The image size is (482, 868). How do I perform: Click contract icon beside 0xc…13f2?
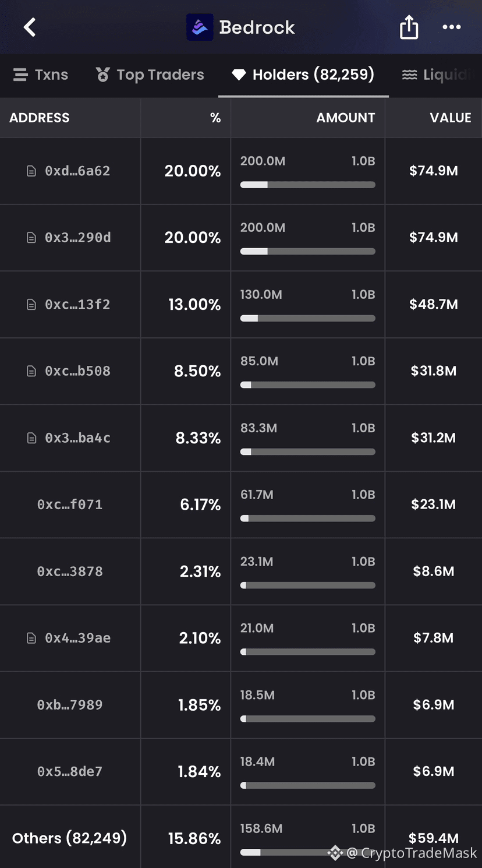(31, 305)
